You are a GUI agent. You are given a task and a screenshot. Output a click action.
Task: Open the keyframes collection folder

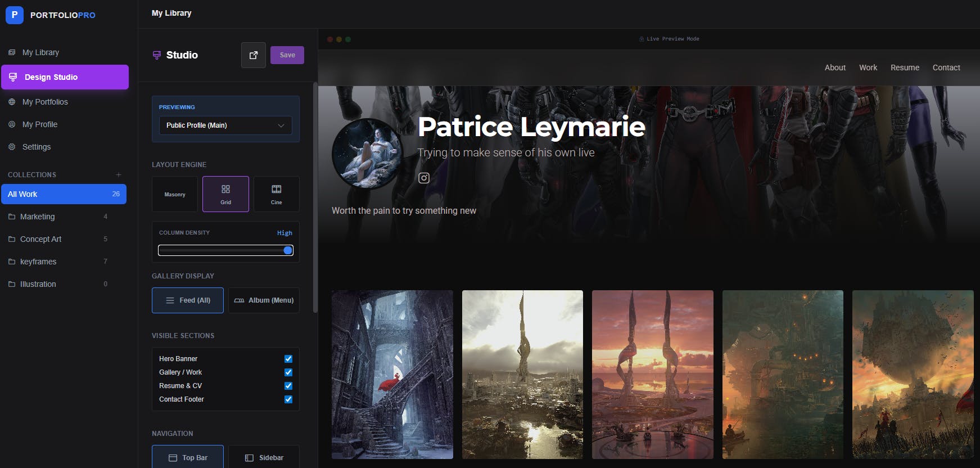point(38,262)
